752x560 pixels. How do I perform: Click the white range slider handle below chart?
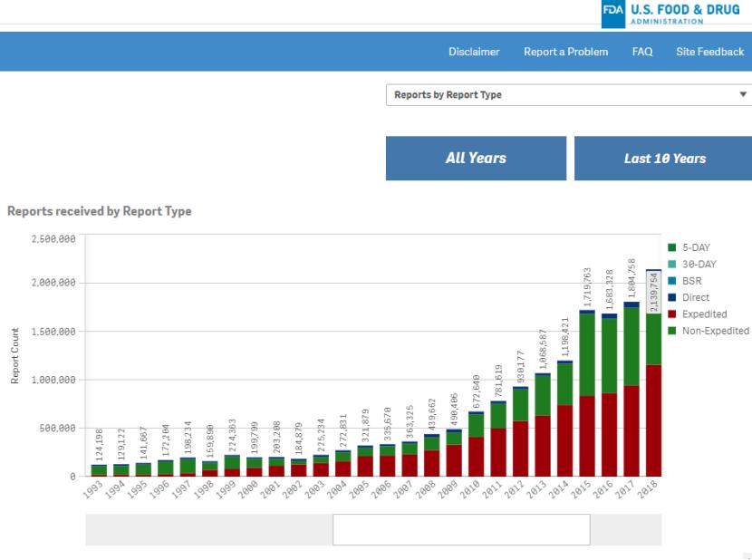pos(461,530)
